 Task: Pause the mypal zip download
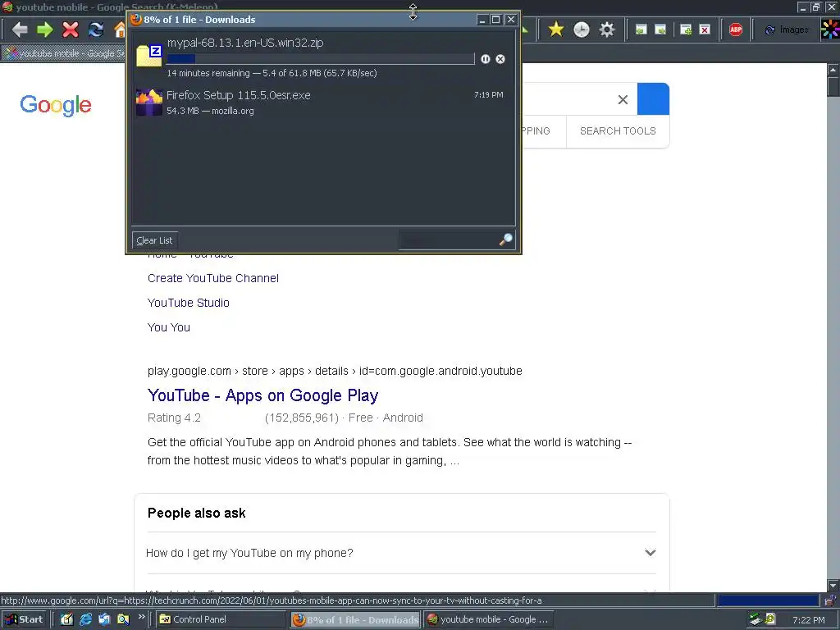click(486, 59)
